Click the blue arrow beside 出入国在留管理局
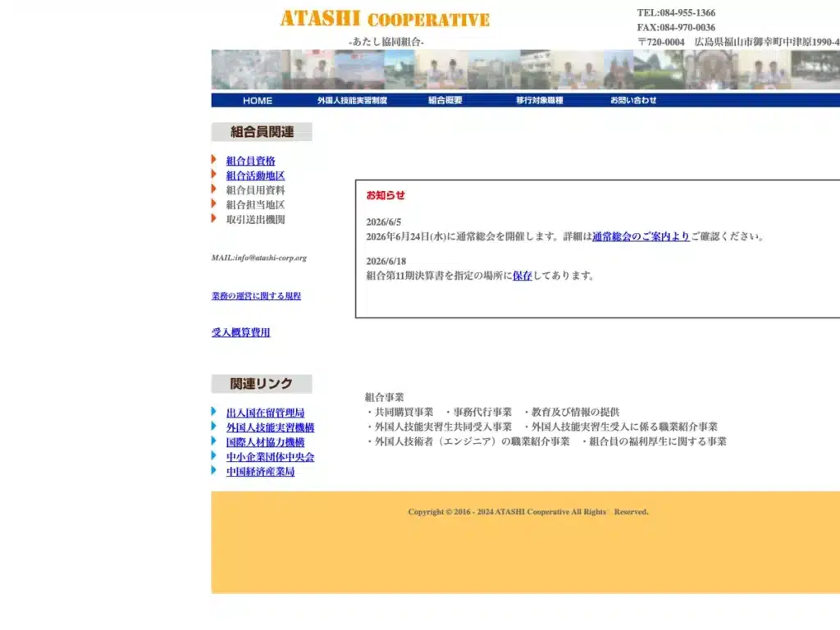This screenshot has width=840, height=630. coord(214,412)
